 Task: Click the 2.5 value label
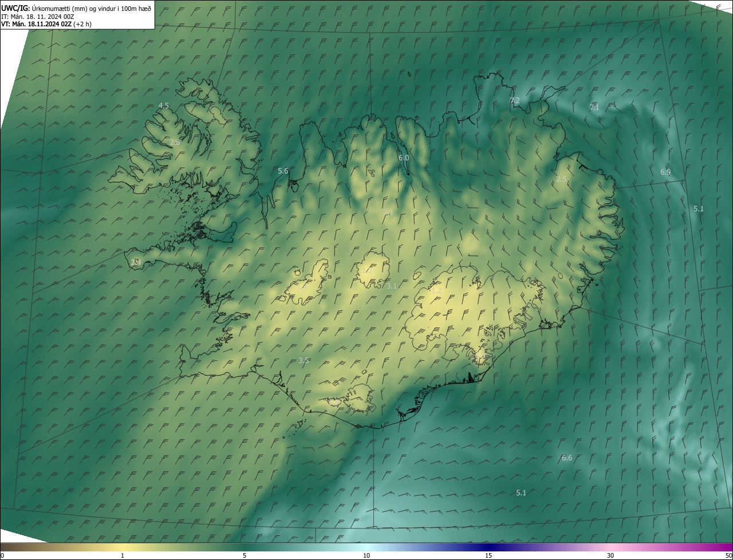click(x=561, y=179)
